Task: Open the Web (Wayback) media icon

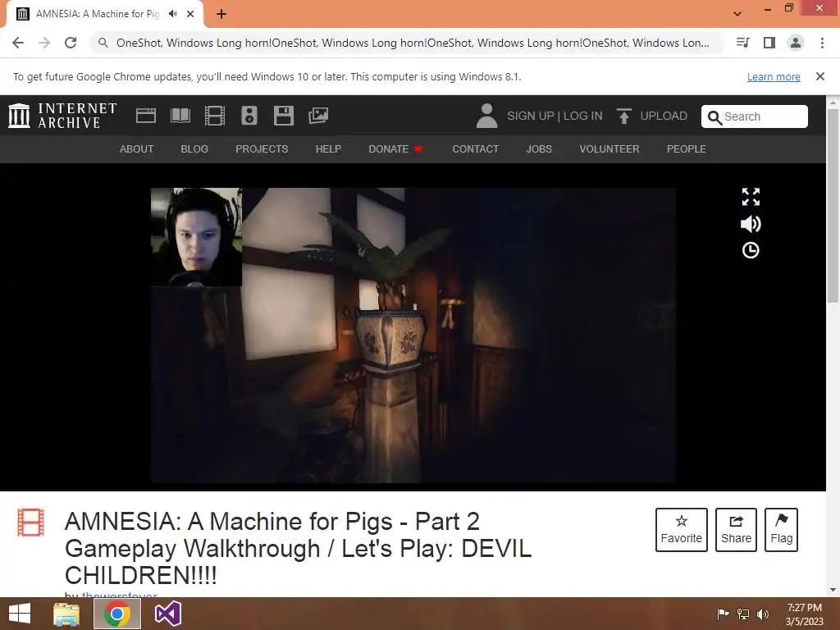Action: [146, 116]
